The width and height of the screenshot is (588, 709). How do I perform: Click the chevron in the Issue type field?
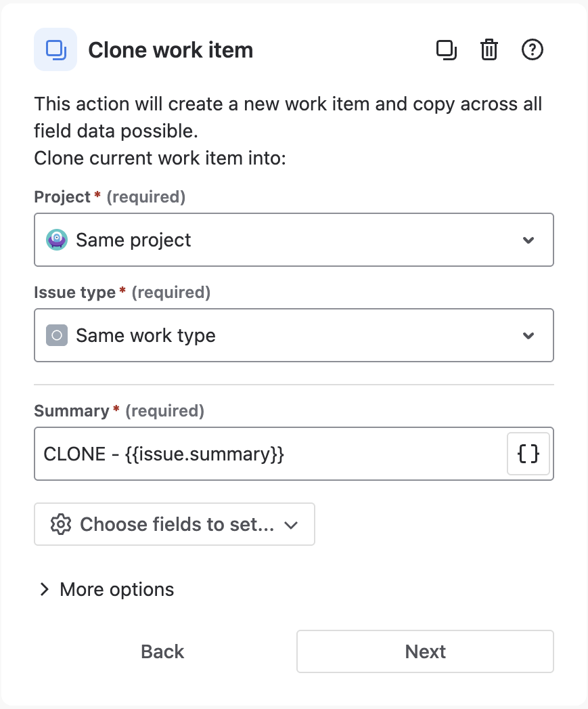pos(528,336)
